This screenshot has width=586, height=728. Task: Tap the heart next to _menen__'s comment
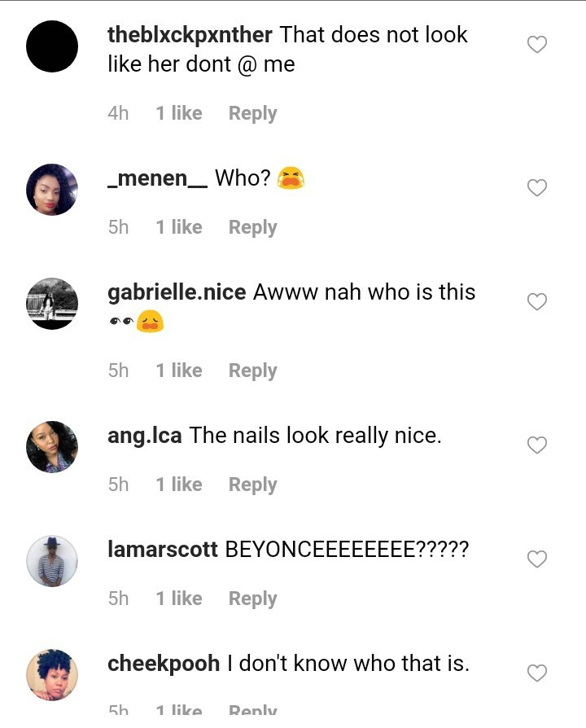(x=537, y=188)
